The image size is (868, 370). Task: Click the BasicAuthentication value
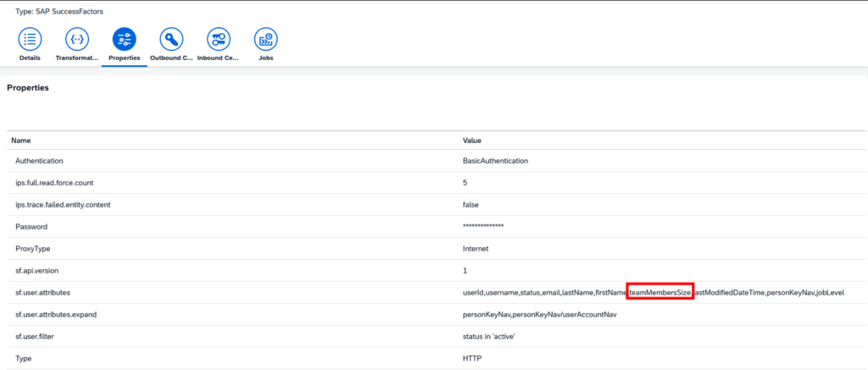tap(496, 160)
